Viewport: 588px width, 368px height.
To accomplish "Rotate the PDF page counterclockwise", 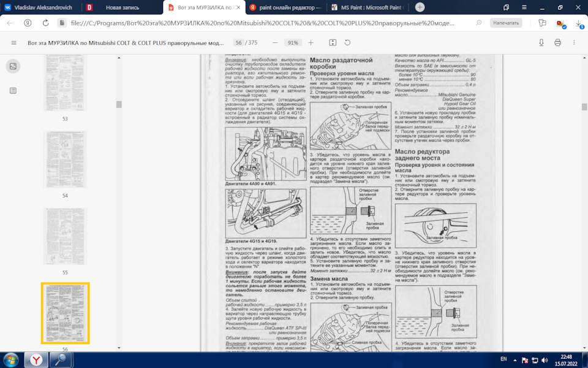I will (348, 43).
